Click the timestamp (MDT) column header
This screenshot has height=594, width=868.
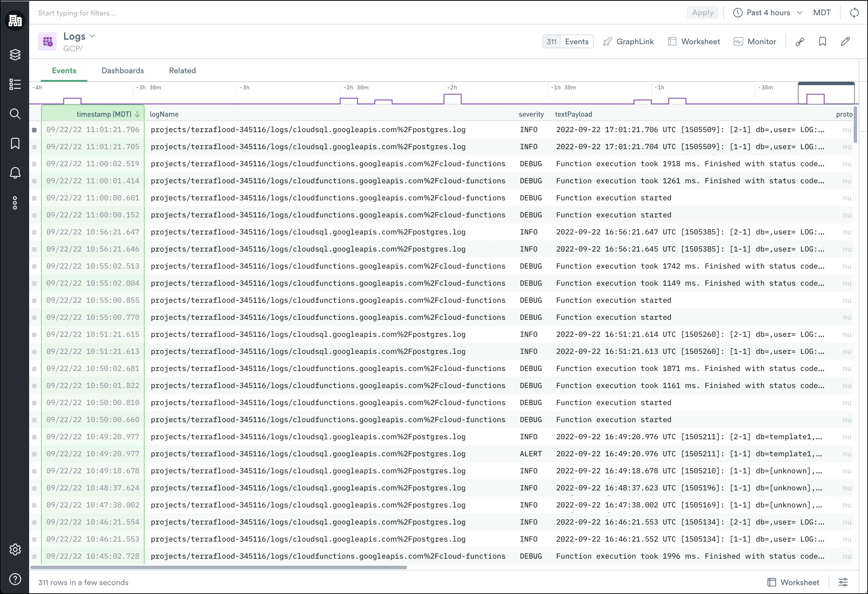[93, 113]
